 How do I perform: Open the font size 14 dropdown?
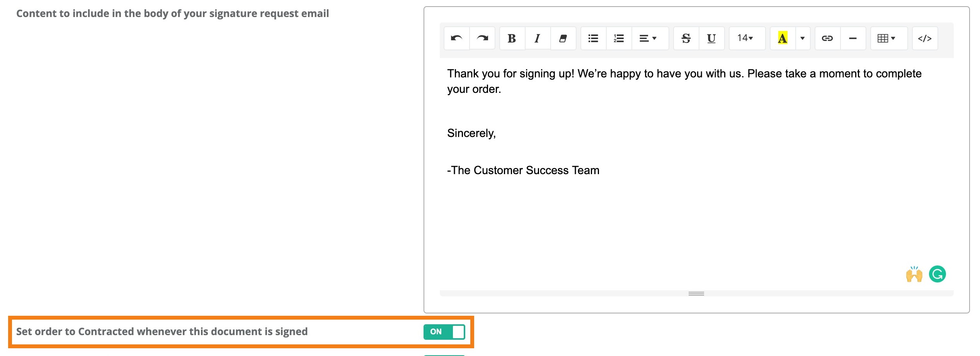coord(746,38)
